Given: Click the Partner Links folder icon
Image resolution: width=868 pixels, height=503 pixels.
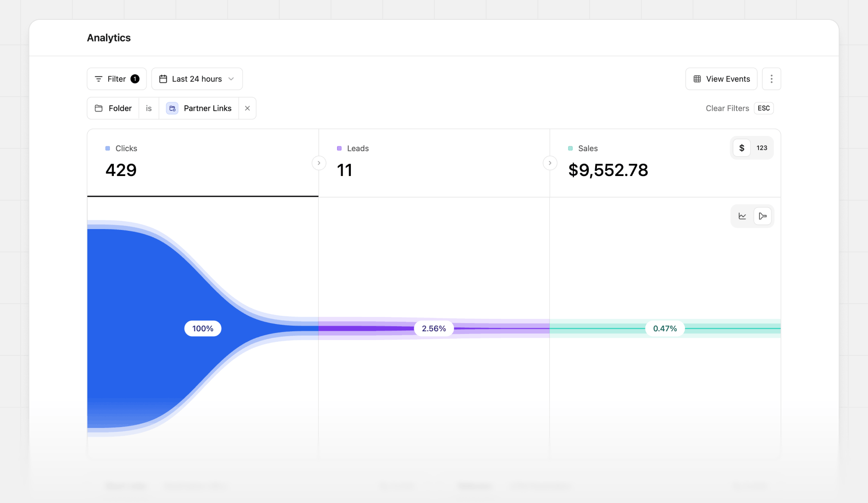Looking at the screenshot, I should pyautogui.click(x=172, y=108).
